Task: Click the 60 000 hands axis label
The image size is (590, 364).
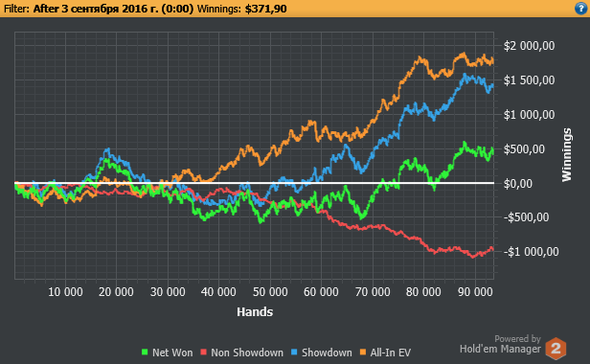Action: (321, 292)
